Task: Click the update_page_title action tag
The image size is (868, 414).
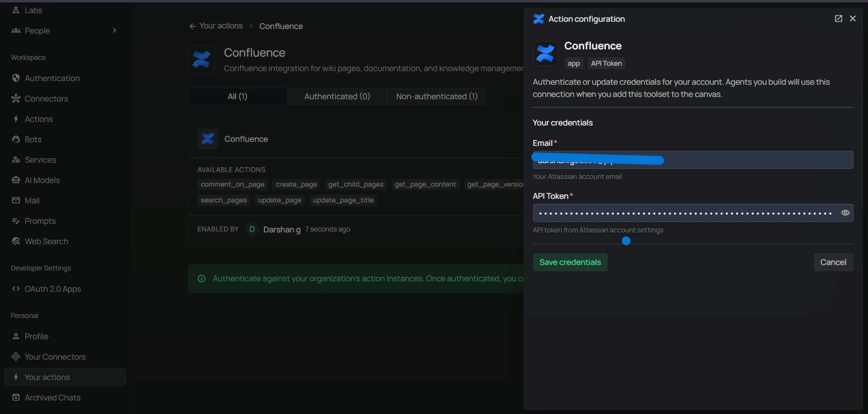Action: point(343,200)
